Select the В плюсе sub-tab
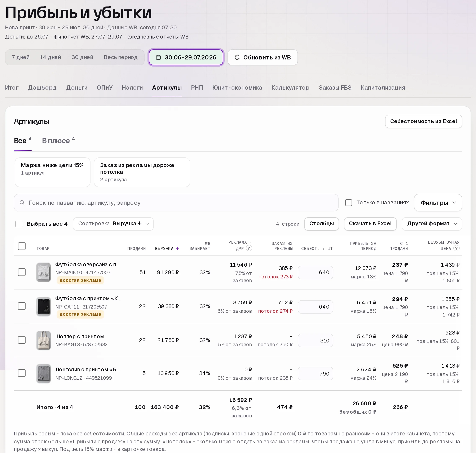Screen dimensions: 476x453 coord(58,141)
